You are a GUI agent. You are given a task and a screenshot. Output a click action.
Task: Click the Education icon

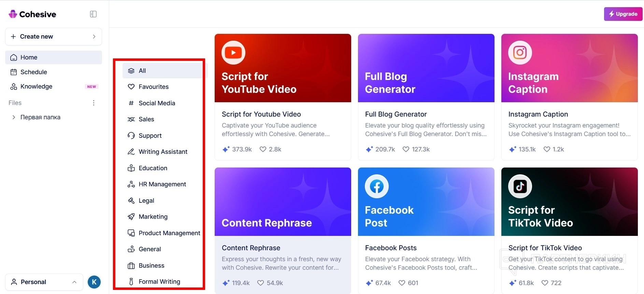(131, 168)
